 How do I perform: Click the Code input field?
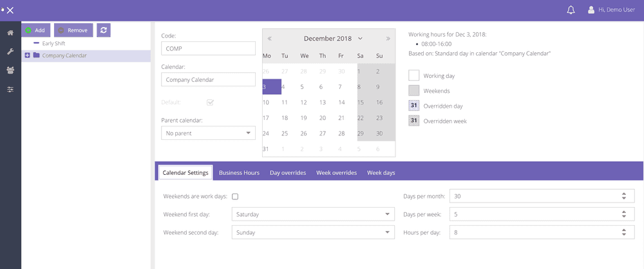pos(208,48)
